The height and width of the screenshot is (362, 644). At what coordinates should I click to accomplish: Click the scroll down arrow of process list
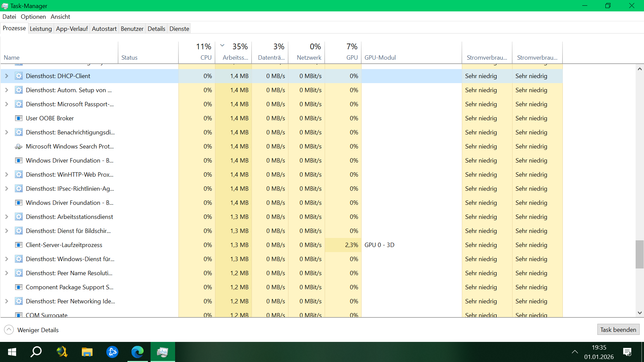[640, 313]
